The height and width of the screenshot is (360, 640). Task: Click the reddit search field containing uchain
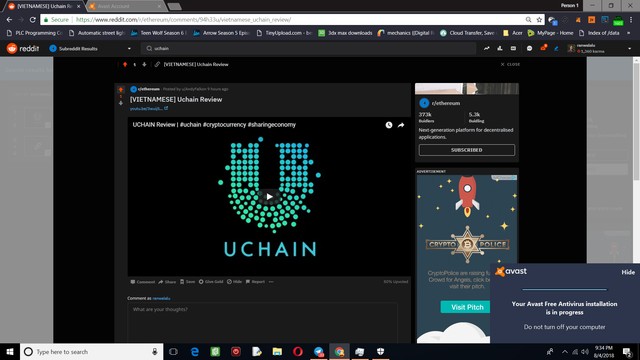(308, 49)
